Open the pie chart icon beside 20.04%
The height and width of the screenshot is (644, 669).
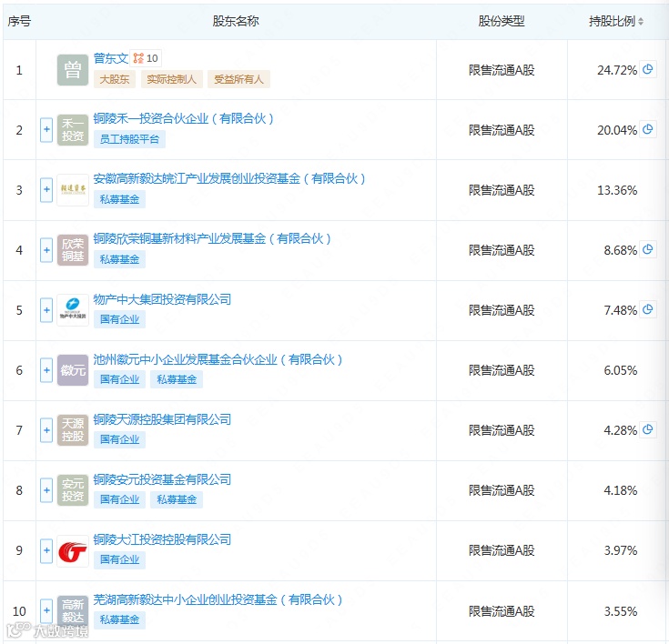click(648, 129)
